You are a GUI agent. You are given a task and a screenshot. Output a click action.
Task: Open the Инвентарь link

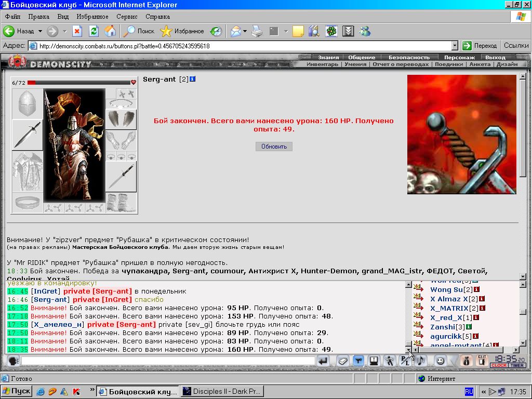pos(322,64)
